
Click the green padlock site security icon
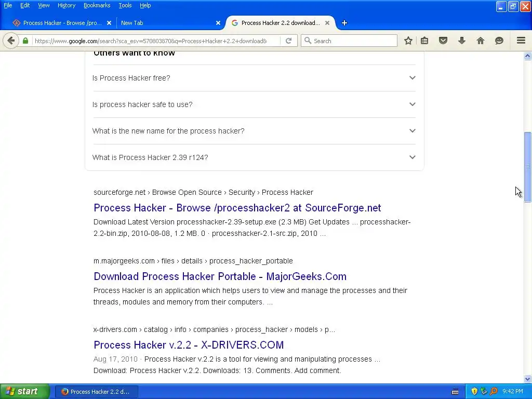(x=25, y=41)
